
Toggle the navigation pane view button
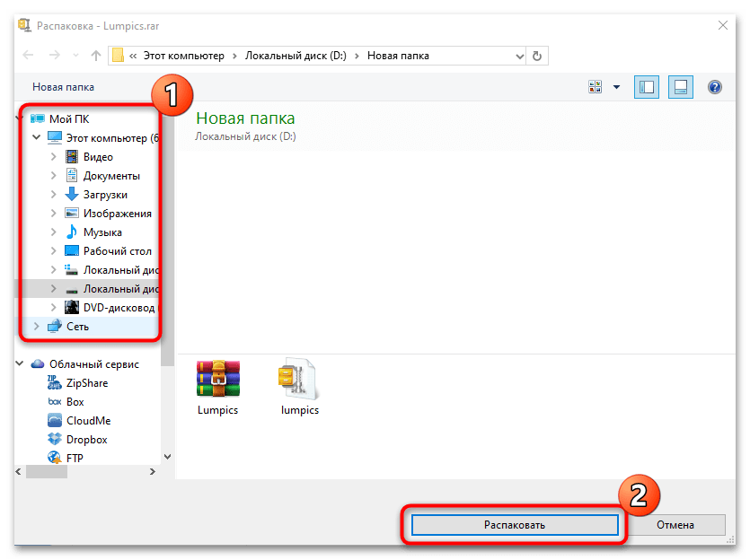click(646, 87)
